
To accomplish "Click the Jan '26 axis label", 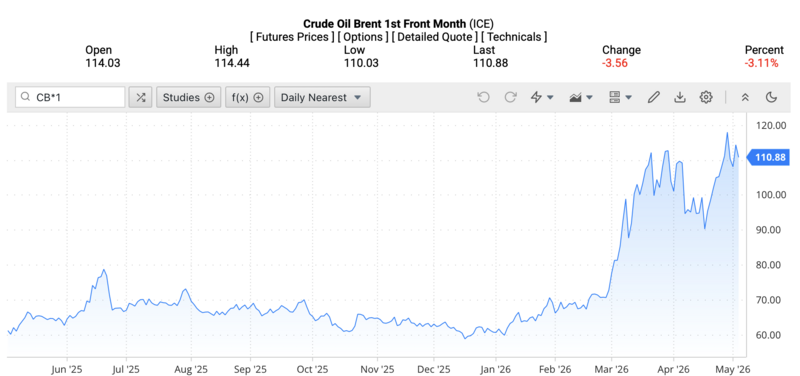I will pyautogui.click(x=495, y=368).
